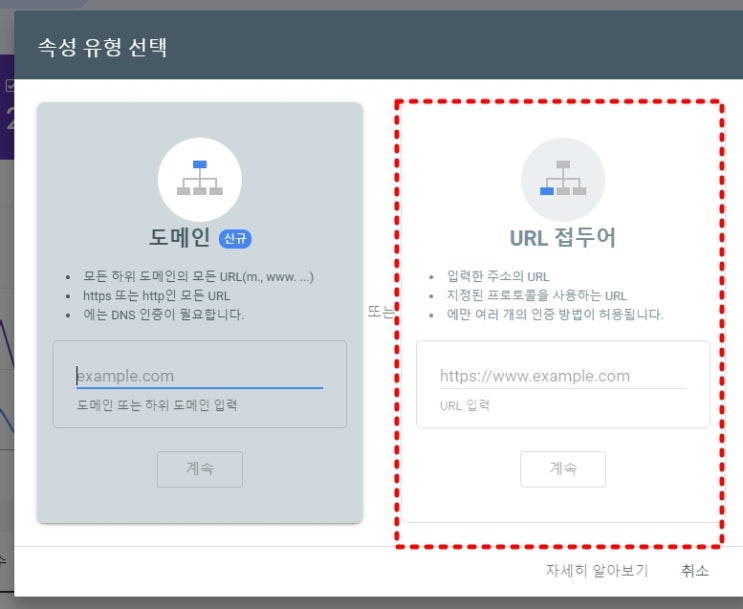743x609 pixels.
Task: Focus the example.com domain input field
Action: tap(199, 376)
